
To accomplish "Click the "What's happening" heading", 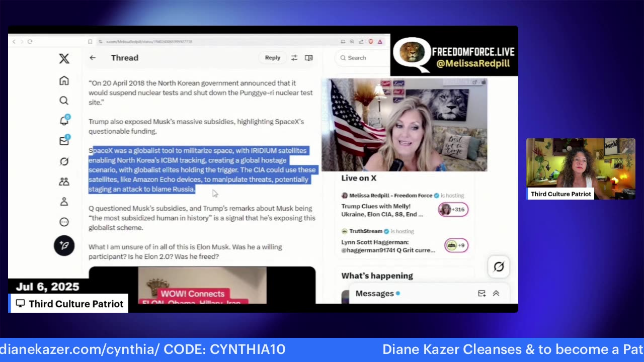I will coord(377,276).
